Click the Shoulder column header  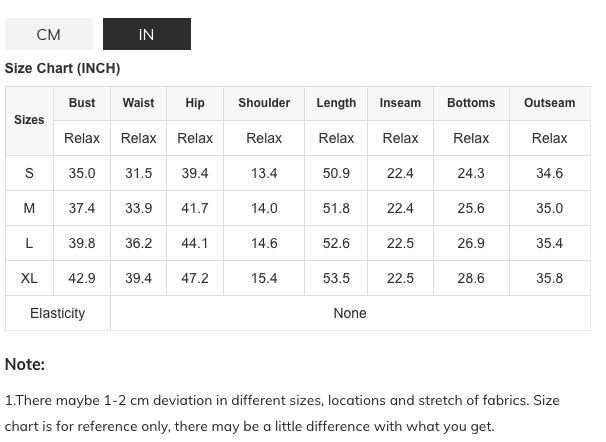264,103
